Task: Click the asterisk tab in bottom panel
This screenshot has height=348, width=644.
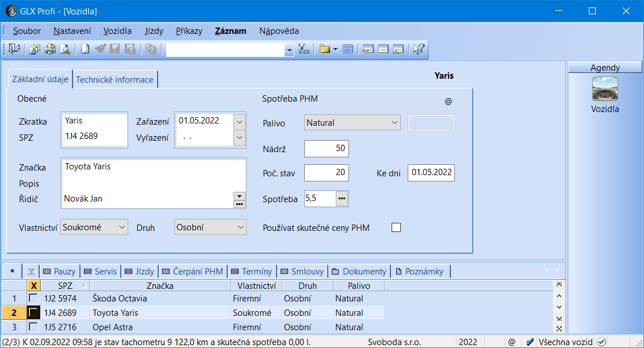Action: point(12,271)
